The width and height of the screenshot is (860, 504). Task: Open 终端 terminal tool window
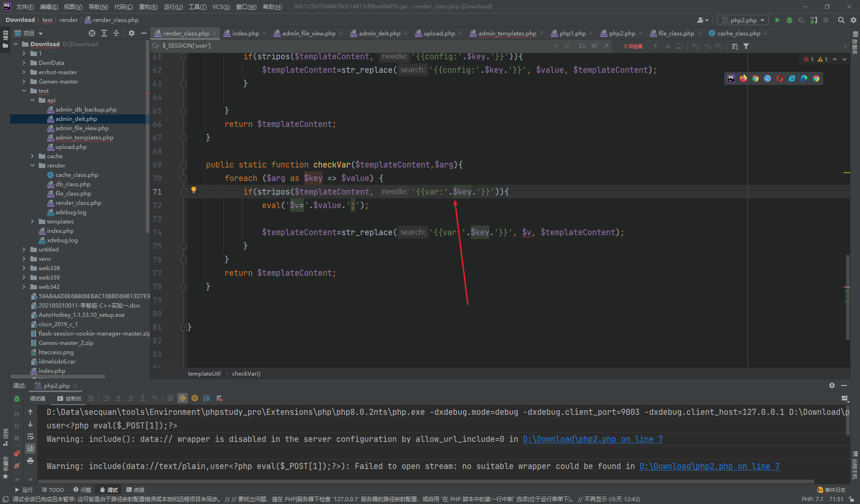135,490
